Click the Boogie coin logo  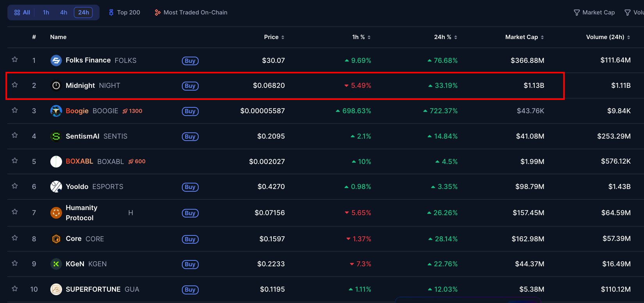(56, 111)
